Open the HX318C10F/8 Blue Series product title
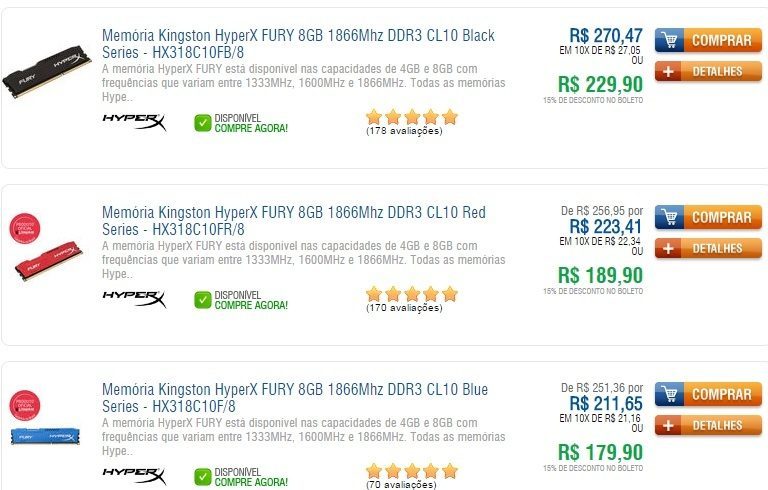 (295, 397)
